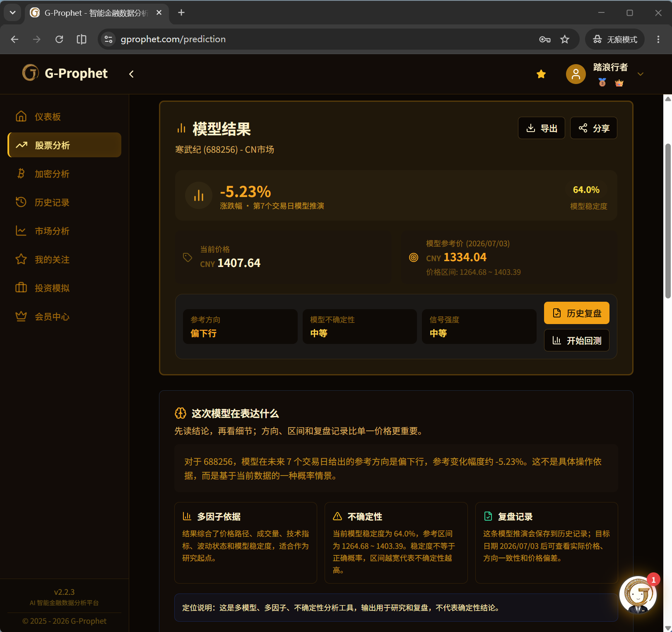Click the 历史复盘 button
The height and width of the screenshot is (632, 672).
576,313
